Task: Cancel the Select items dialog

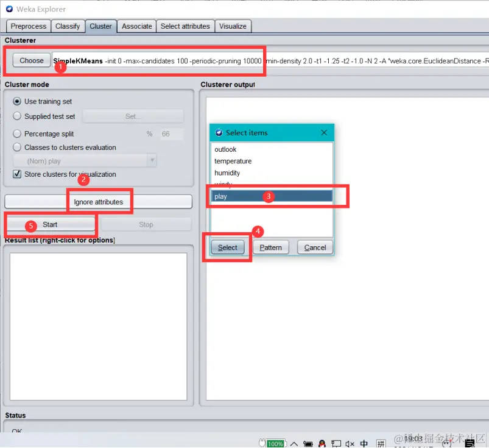Action: (315, 247)
